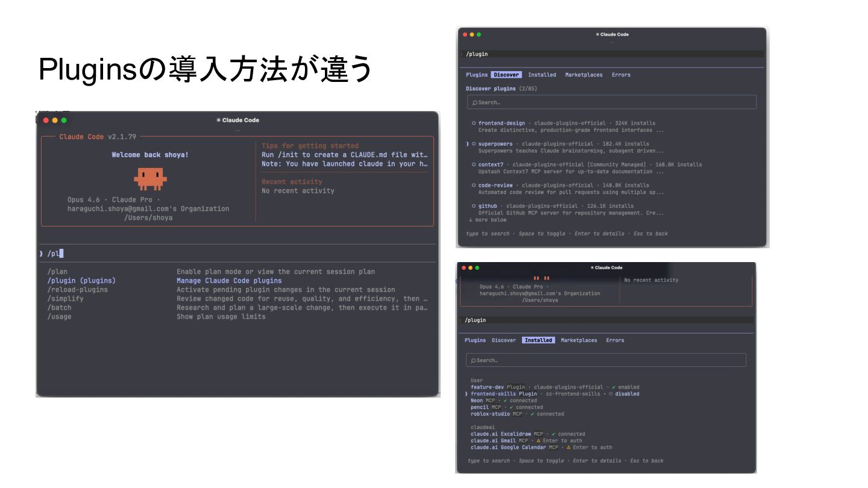
Task: Open Marketplaces tab in the bottom Installed window
Action: coord(579,340)
